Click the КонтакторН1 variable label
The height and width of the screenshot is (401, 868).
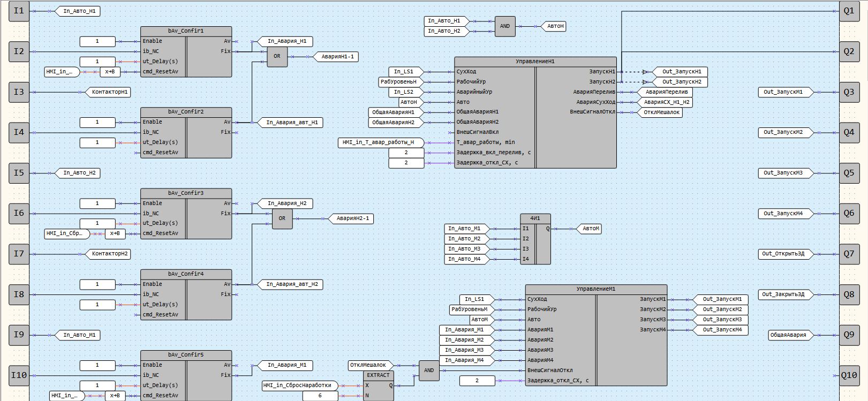tap(109, 92)
